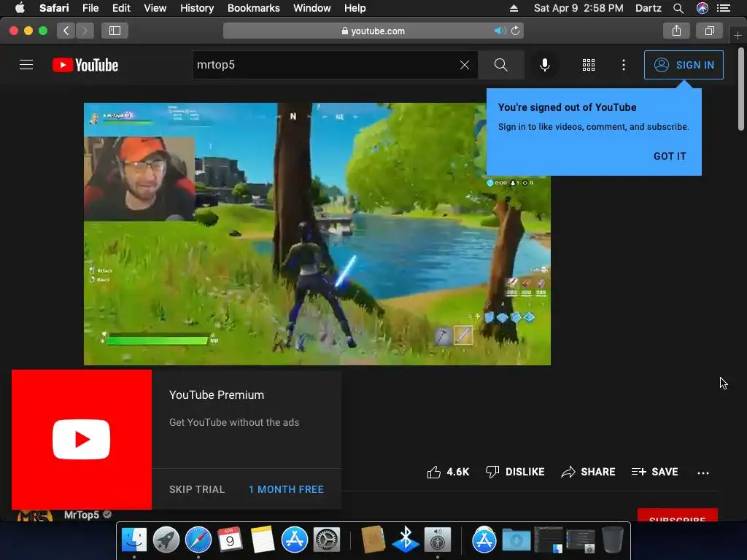Open Safari compass in the Dock
The image size is (747, 560).
click(198, 540)
